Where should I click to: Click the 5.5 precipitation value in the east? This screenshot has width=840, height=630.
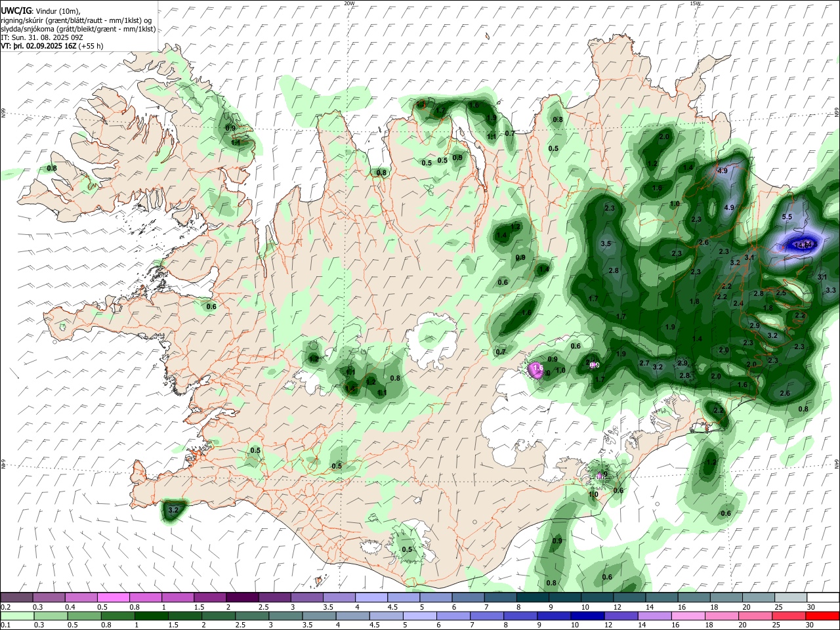pos(787,217)
